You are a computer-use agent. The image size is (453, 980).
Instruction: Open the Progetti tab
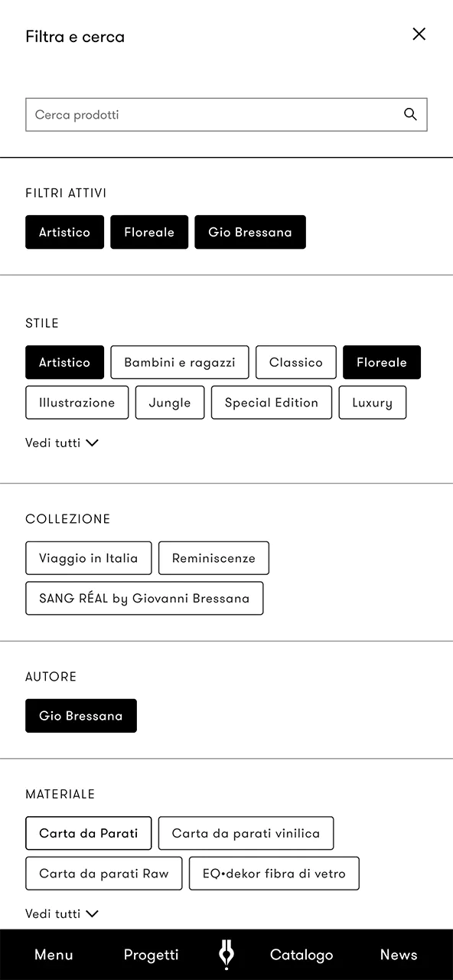click(x=151, y=955)
